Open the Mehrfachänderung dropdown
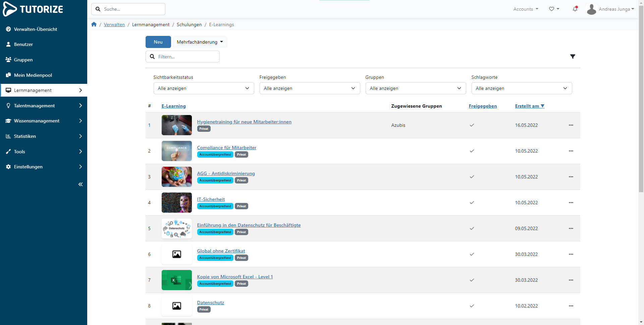Screen dimensions: 644x325 (200, 42)
